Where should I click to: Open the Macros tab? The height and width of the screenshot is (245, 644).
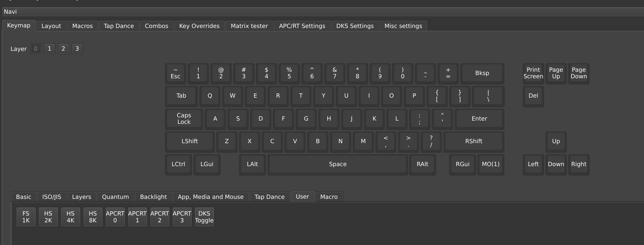point(82,26)
